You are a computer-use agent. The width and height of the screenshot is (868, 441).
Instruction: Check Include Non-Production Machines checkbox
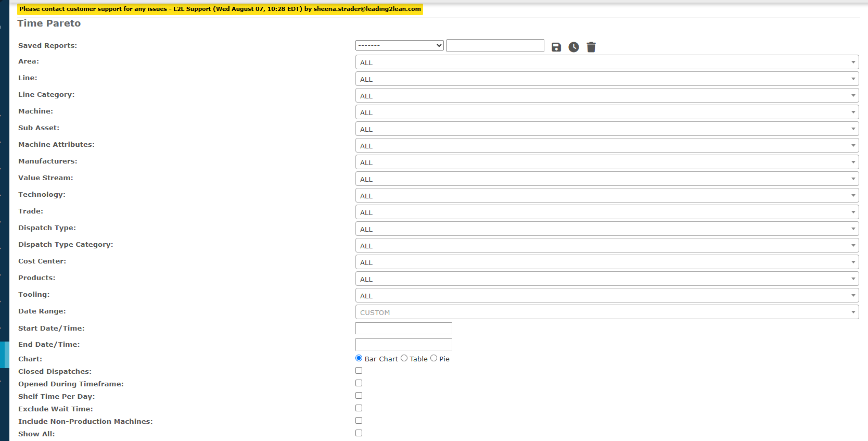359,421
